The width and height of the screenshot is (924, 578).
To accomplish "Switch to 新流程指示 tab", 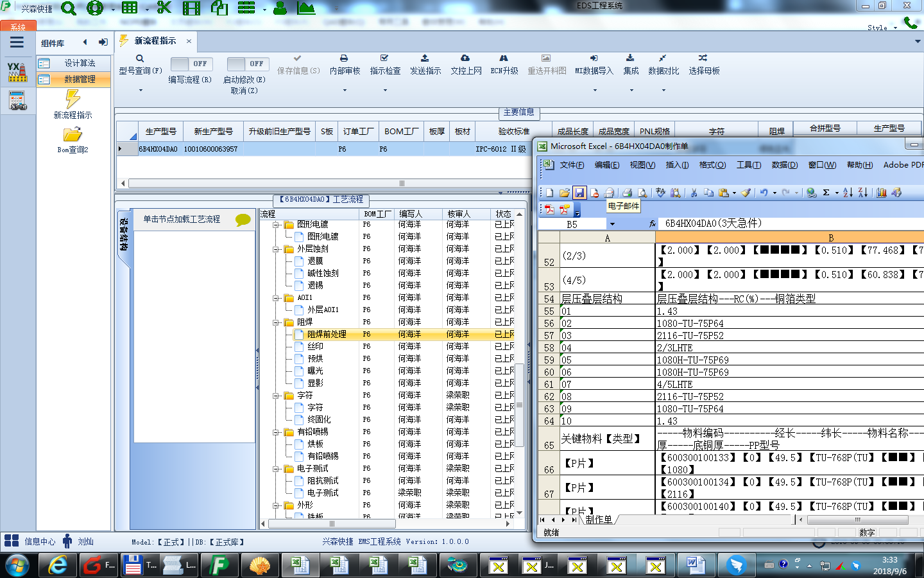I will tap(155, 41).
